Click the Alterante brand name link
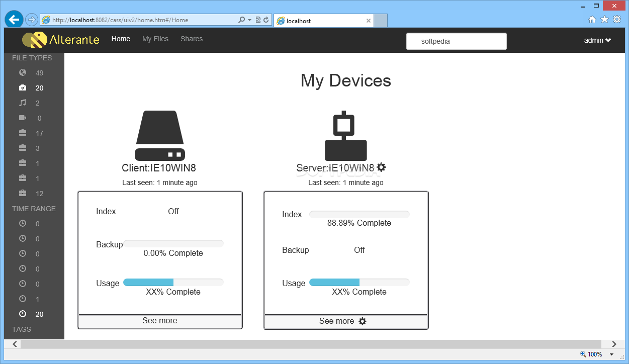 point(74,40)
